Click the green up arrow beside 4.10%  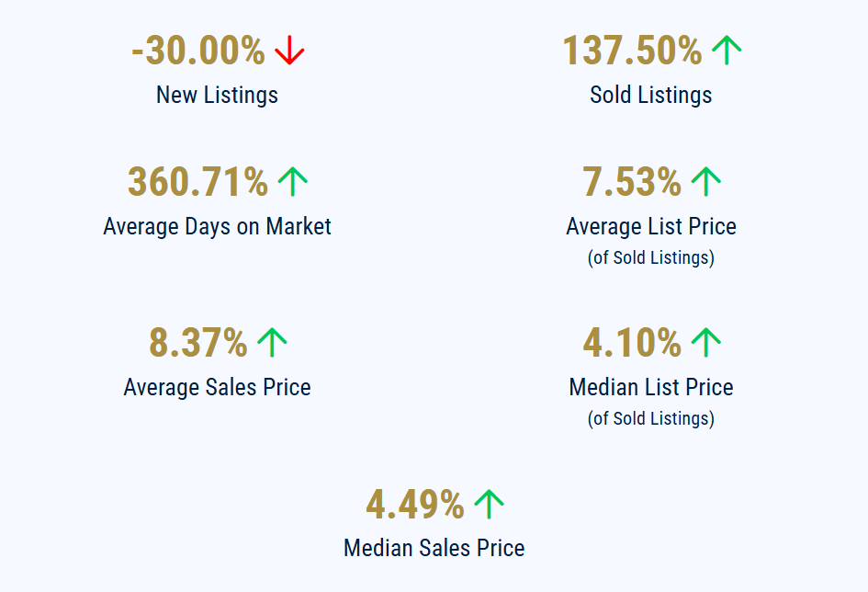(705, 343)
